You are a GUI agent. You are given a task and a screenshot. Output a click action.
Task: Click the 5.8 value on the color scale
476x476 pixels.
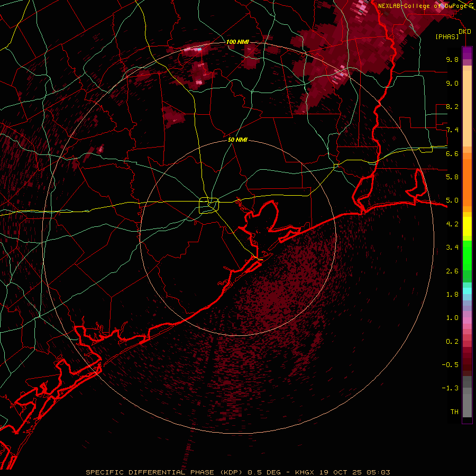(x=452, y=177)
